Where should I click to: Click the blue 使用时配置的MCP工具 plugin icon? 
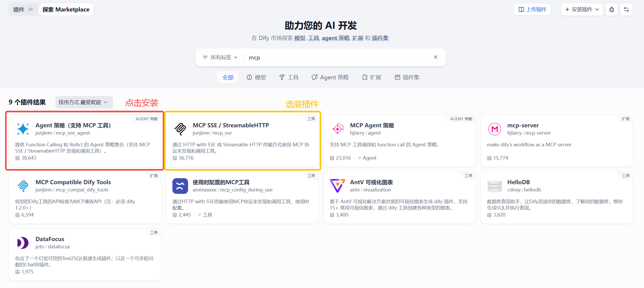point(180,186)
